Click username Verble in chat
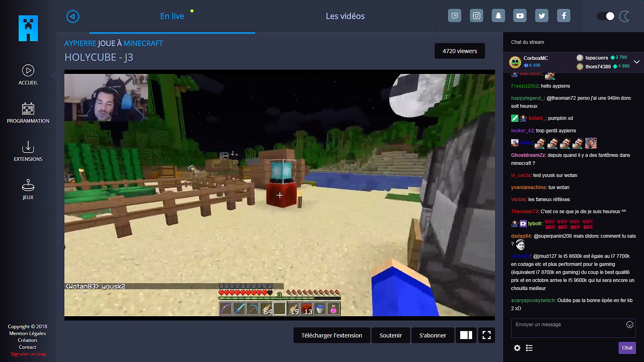Viewport: 644px width, 362px height. point(518,200)
